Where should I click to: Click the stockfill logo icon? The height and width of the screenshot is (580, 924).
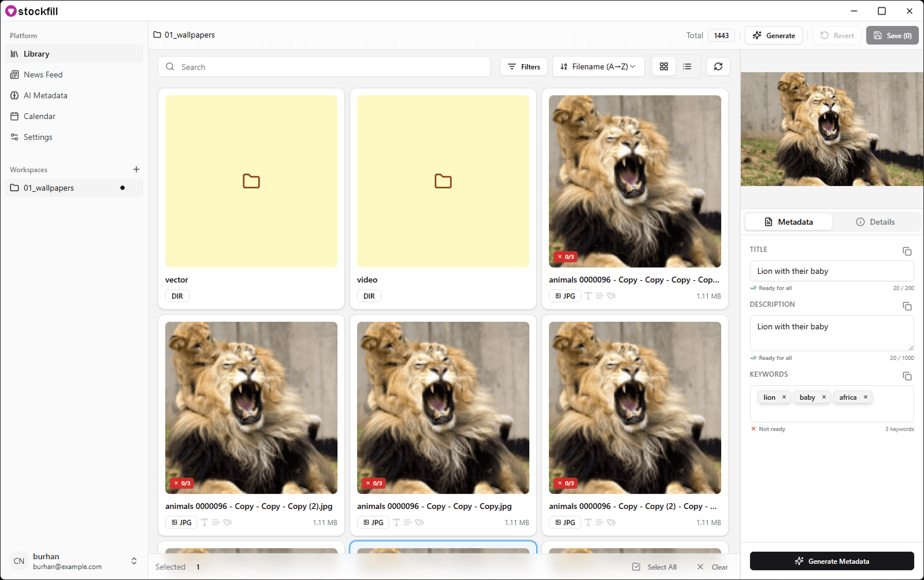(x=11, y=11)
